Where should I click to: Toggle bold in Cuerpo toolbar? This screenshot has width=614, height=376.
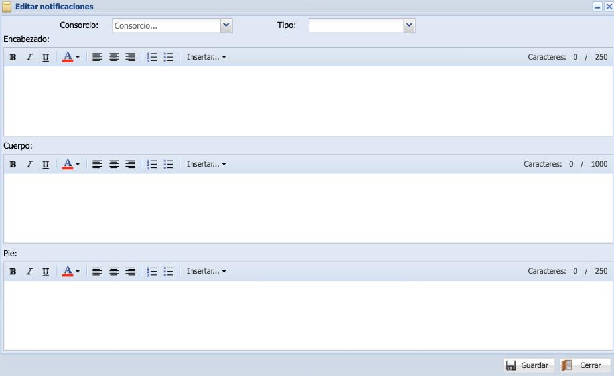(x=13, y=164)
